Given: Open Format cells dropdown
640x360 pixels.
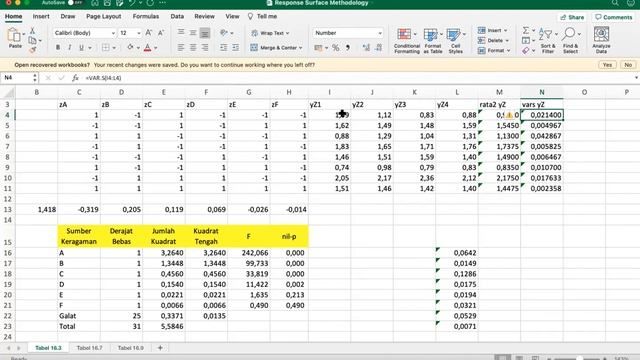Looking at the screenshot, I should click(x=494, y=51).
